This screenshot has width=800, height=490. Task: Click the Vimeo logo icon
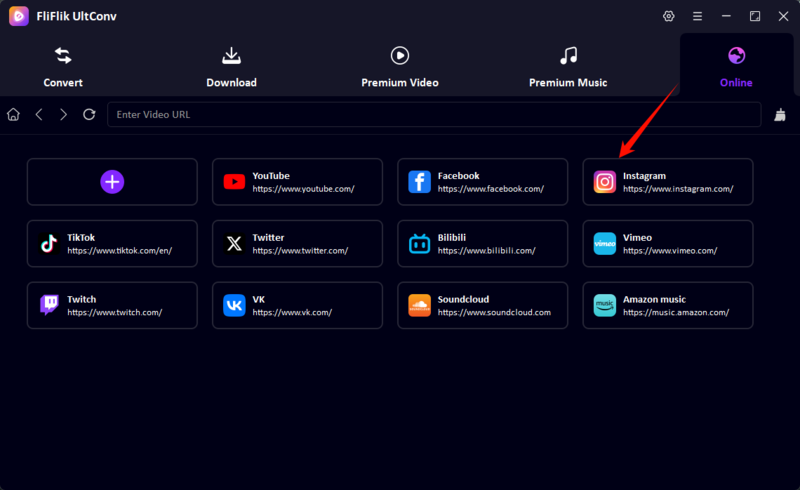[x=605, y=243]
